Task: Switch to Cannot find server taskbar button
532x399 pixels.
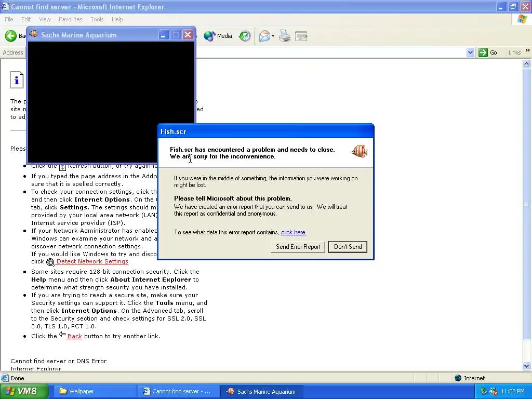Action: [179, 391]
